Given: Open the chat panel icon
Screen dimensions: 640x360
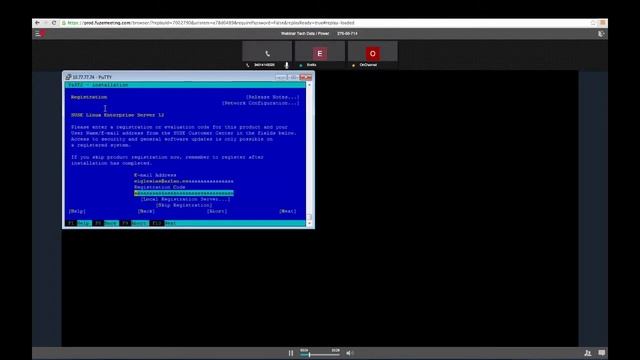Looking at the screenshot, I should pos(602,353).
